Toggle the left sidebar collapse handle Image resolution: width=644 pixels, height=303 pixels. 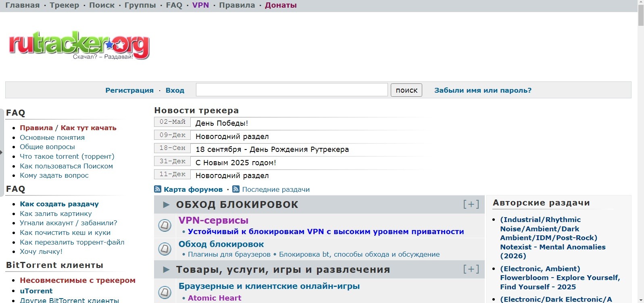coord(2,152)
